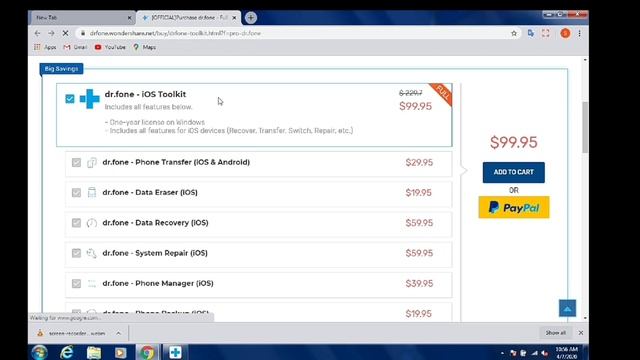Click the $29.95 Phone Transfer price
Screen dimensions: 640x360
(x=419, y=162)
